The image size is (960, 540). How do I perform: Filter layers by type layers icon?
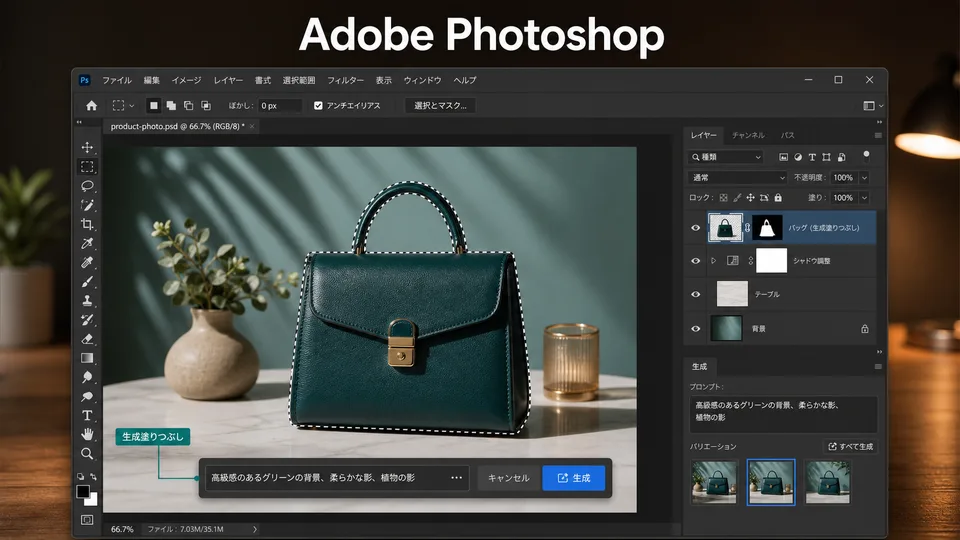pyautogui.click(x=812, y=157)
